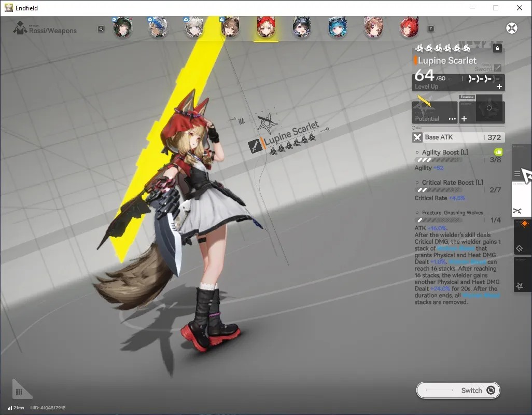
Task: Open the weapon tab in right sidebar
Action: pyautogui.click(x=521, y=200)
